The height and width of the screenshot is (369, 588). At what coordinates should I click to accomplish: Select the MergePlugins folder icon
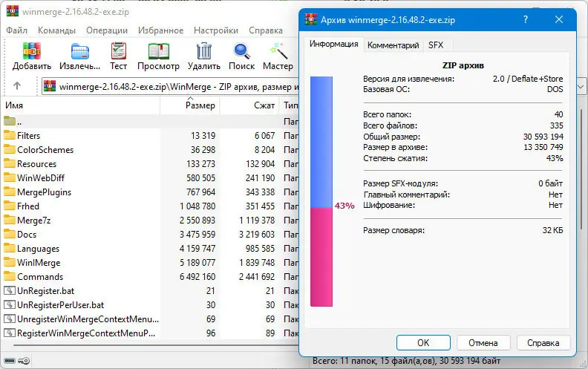[10, 192]
